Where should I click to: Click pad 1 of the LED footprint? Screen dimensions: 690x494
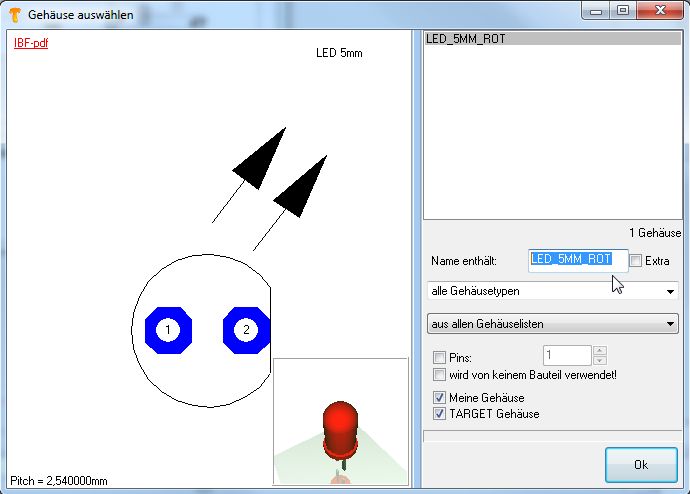tap(169, 330)
